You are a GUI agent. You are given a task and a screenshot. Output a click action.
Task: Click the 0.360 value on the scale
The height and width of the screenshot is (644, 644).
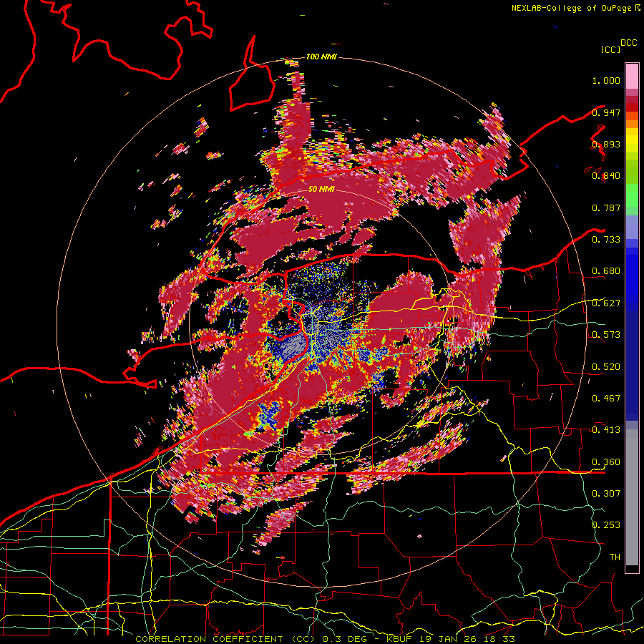click(606, 462)
